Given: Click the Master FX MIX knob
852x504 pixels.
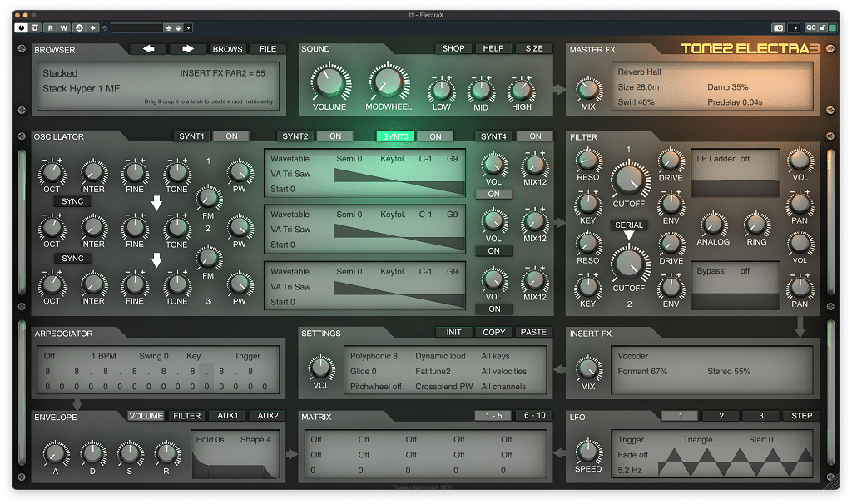Looking at the screenshot, I should [588, 90].
